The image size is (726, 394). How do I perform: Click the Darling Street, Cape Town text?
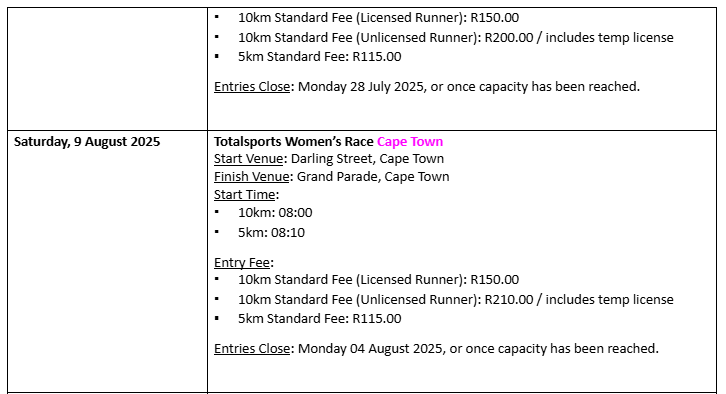[x=368, y=159]
